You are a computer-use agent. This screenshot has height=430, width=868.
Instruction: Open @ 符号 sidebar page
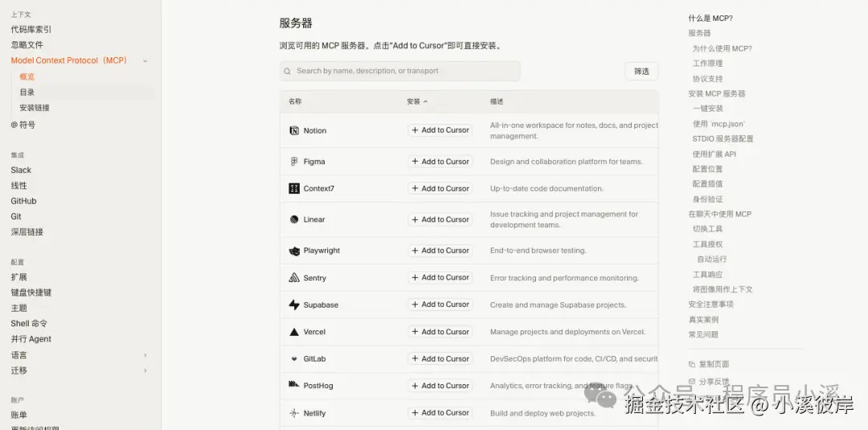(23, 125)
